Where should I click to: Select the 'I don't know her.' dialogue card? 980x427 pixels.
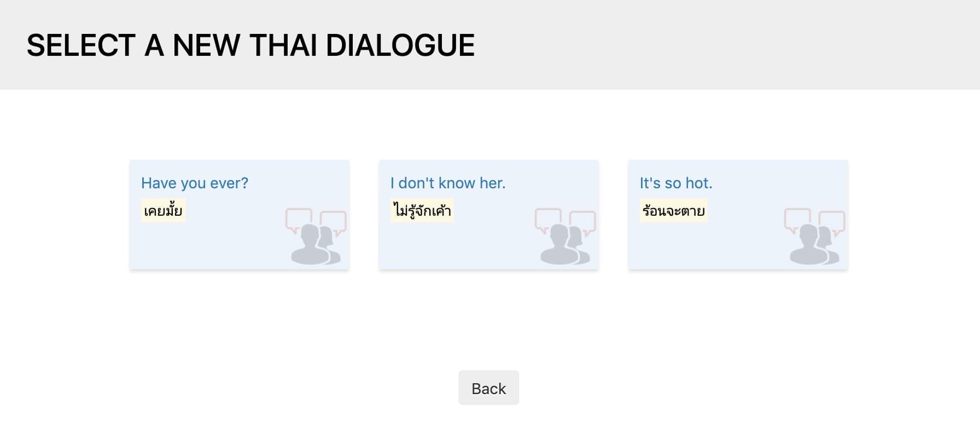(x=489, y=215)
